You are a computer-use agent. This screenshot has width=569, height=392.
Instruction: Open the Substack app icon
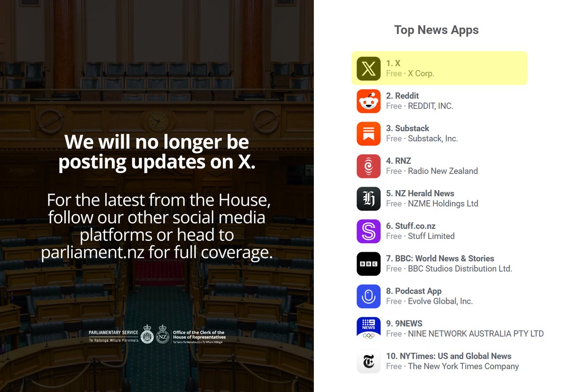[x=368, y=134]
